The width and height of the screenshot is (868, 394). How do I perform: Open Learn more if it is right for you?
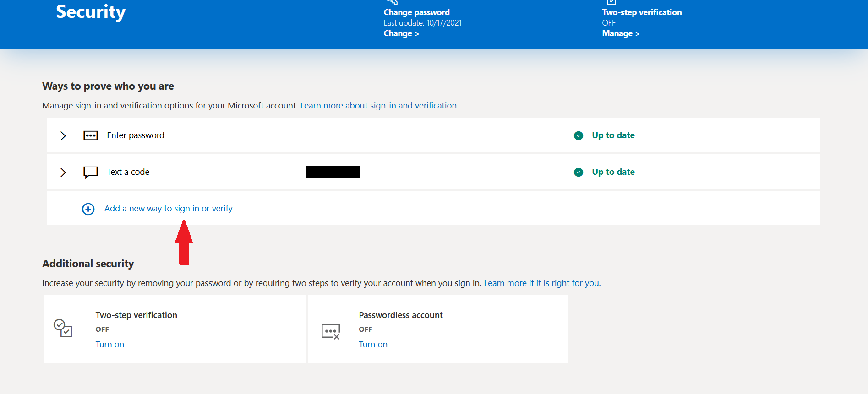[541, 283]
